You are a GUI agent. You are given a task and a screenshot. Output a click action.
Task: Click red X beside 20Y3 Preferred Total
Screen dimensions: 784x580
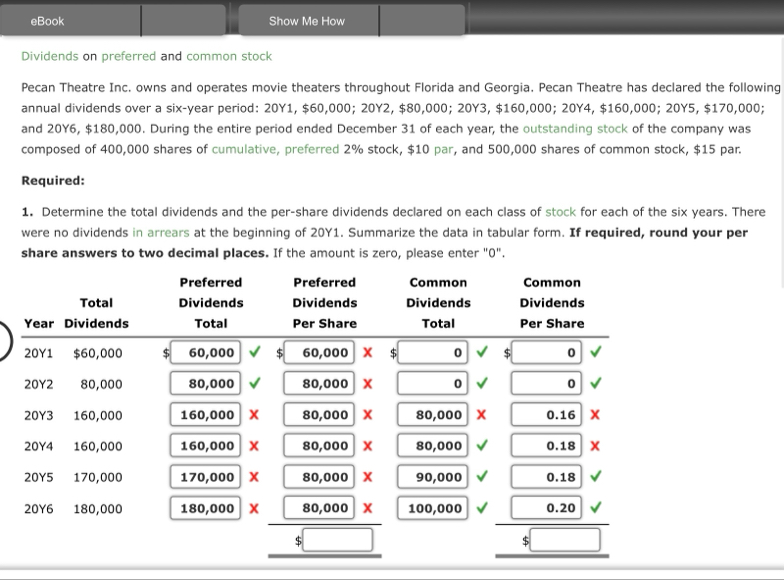click(x=254, y=414)
